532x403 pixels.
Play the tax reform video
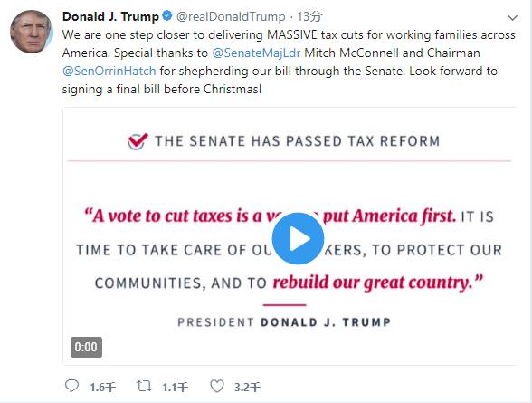[298, 239]
